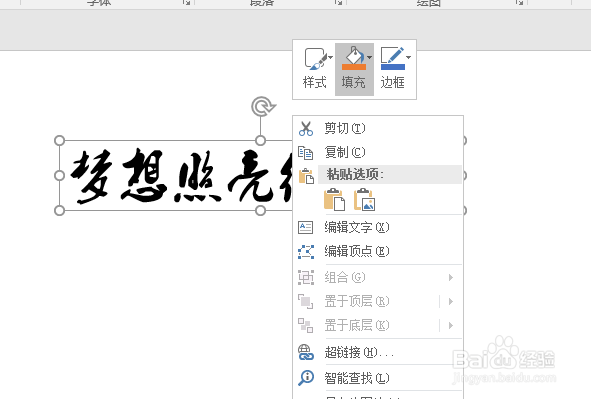Click the scissors cut icon

[x=306, y=128]
